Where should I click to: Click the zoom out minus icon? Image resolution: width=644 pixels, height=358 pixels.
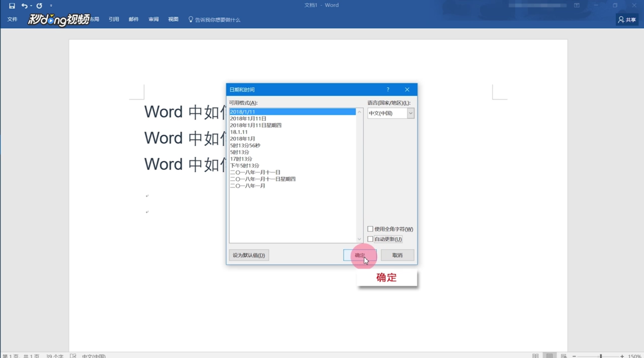(x=574, y=356)
